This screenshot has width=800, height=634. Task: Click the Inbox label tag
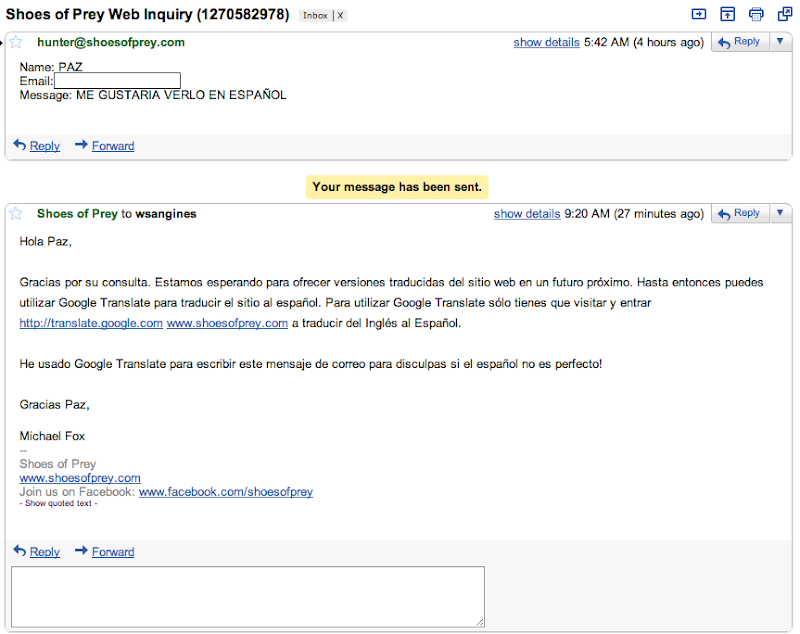click(x=315, y=15)
